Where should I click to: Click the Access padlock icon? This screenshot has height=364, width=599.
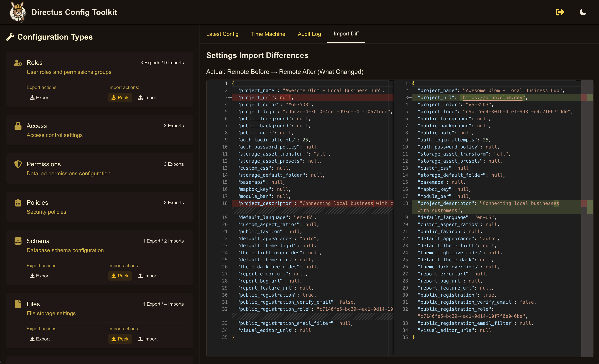click(18, 126)
